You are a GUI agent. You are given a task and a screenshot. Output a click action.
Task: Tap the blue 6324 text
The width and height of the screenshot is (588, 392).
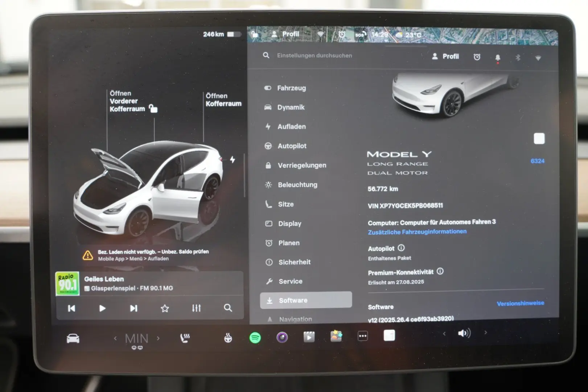(537, 161)
